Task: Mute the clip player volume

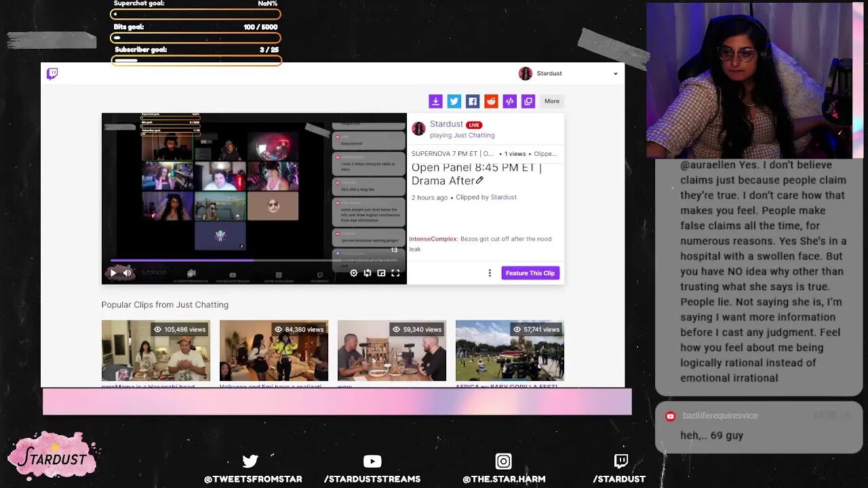Action: pyautogui.click(x=127, y=273)
